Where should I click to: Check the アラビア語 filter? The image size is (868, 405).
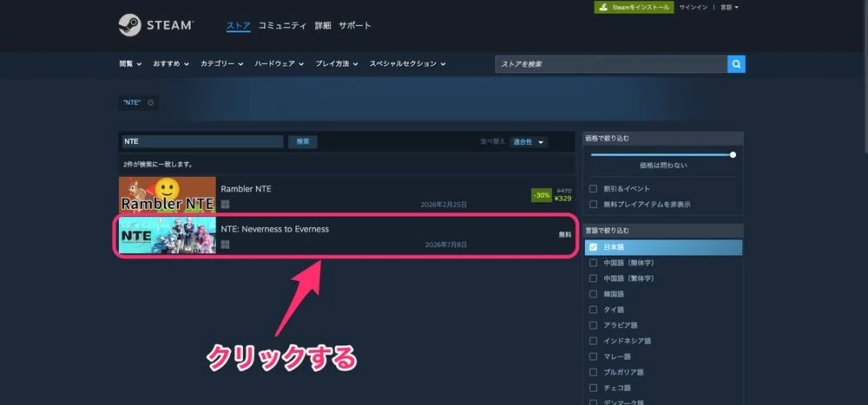(x=594, y=324)
